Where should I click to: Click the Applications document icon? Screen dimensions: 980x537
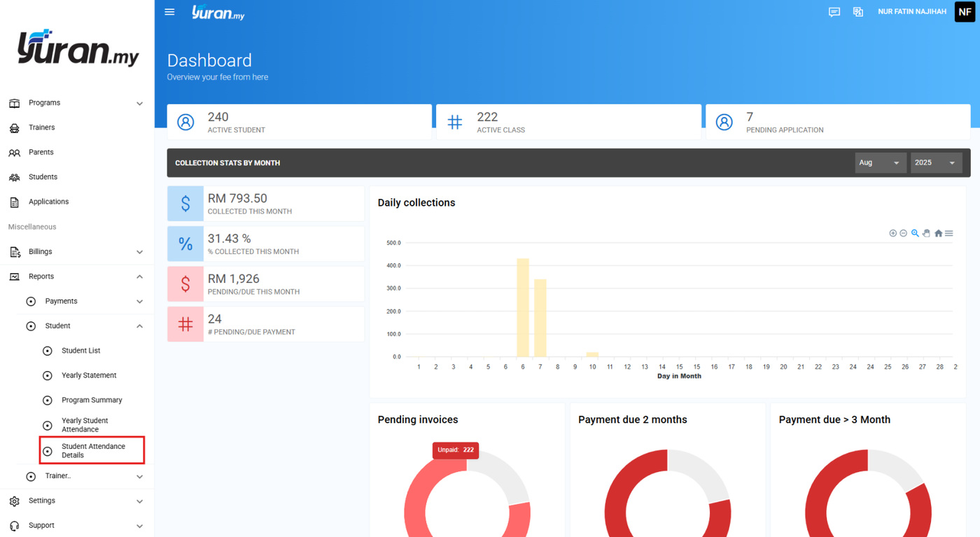[x=14, y=202]
